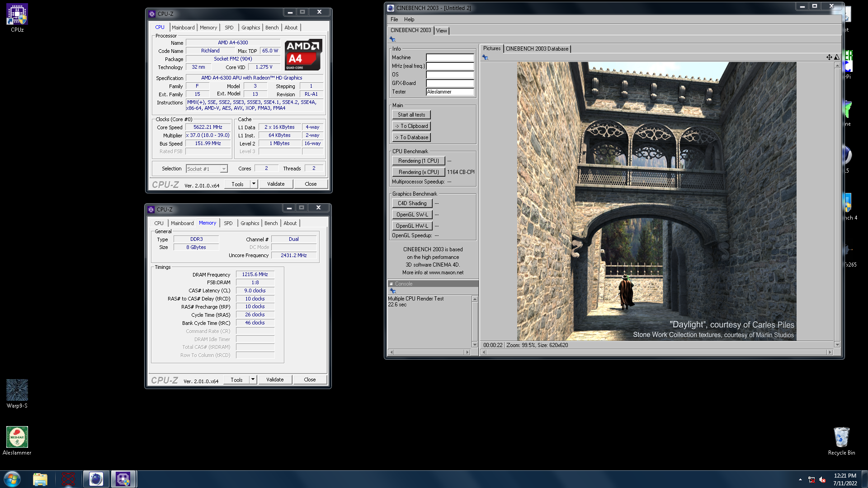Open Socket #1 selection dropdown
Image resolution: width=868 pixels, height=488 pixels.
[224, 169]
